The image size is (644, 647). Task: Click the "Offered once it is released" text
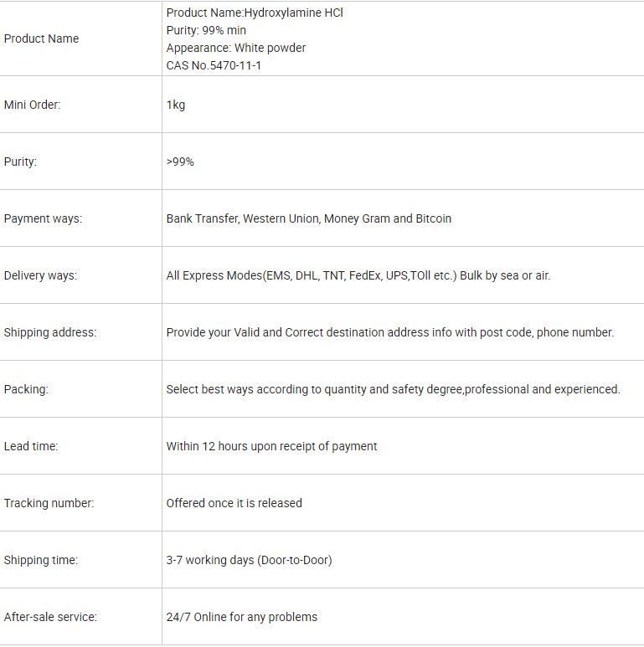pyautogui.click(x=234, y=503)
